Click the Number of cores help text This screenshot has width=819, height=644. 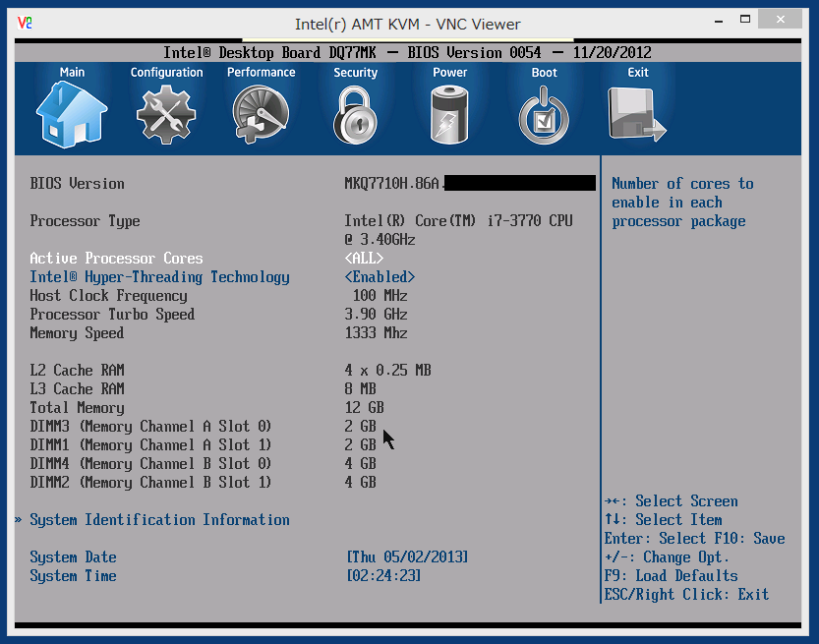(682, 203)
